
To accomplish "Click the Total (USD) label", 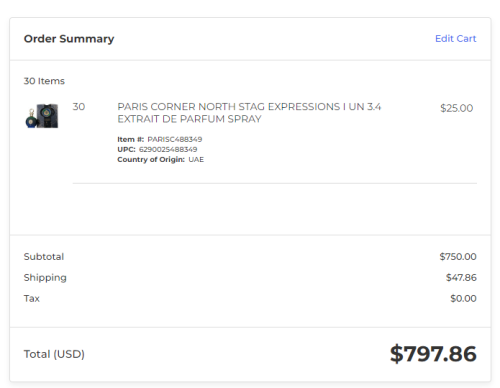I will pos(54,354).
